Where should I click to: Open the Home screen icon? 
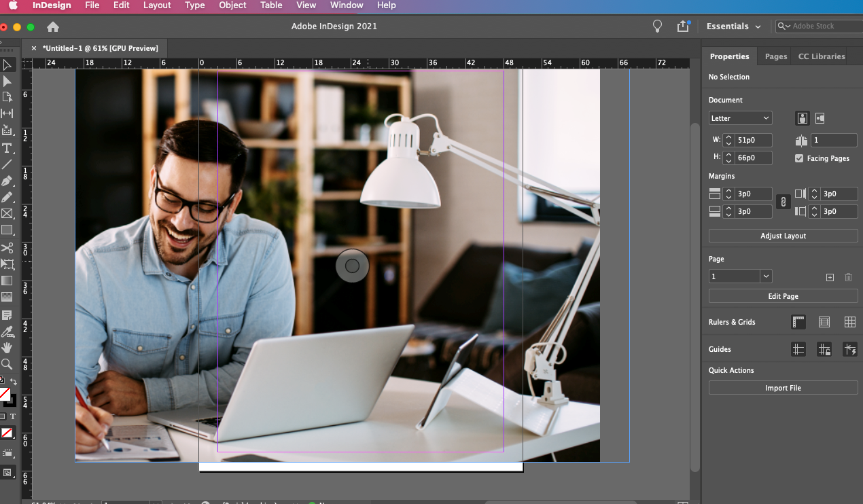point(53,26)
